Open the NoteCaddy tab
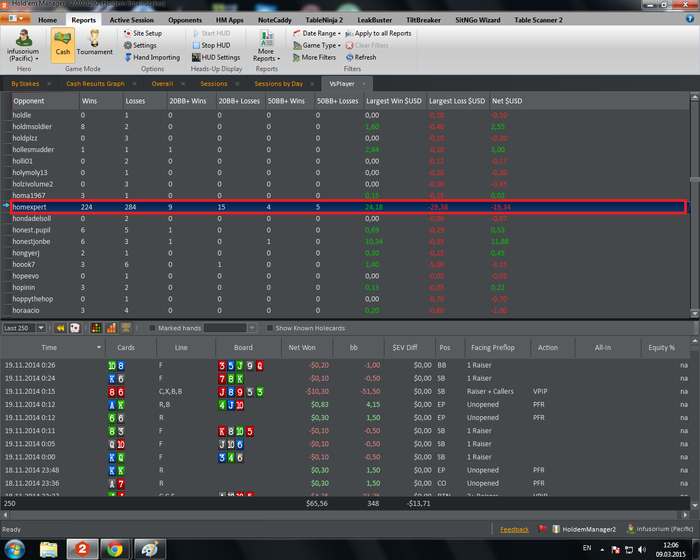 click(x=275, y=20)
